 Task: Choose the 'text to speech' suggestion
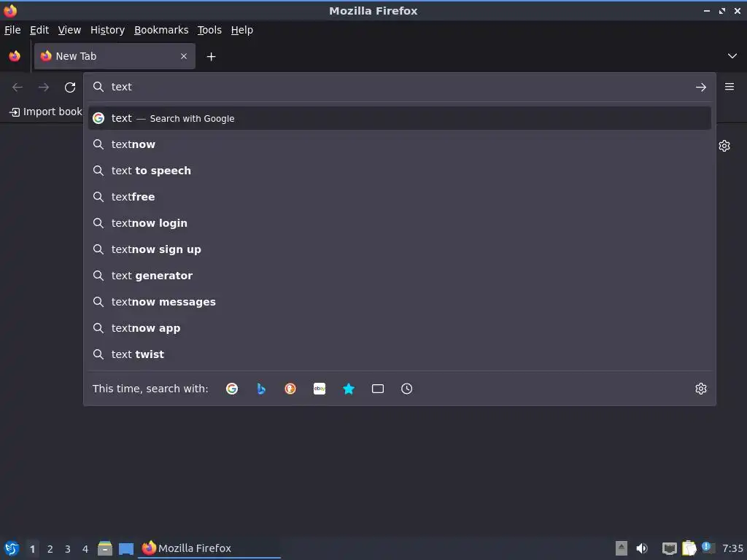pos(400,171)
